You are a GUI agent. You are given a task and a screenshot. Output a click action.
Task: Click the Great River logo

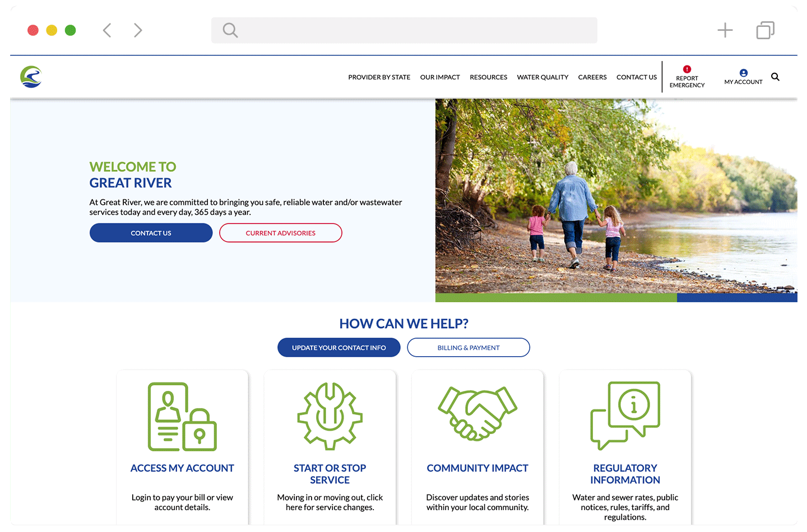(x=31, y=77)
